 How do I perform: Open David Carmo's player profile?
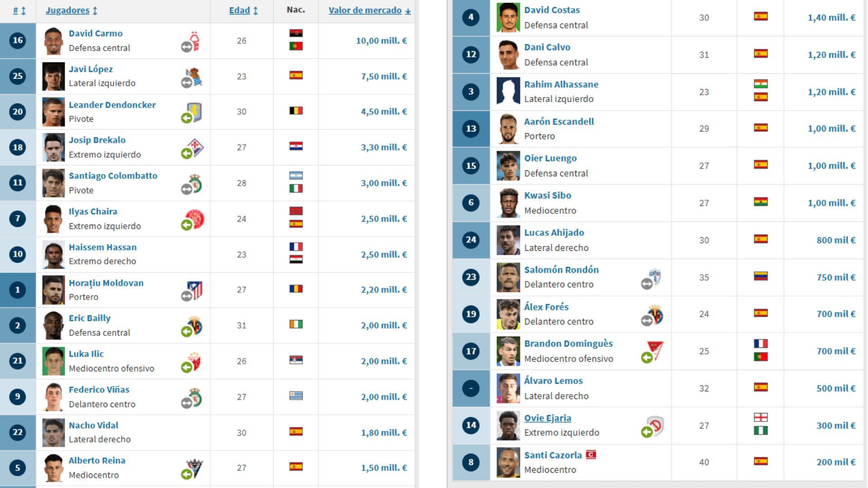[x=95, y=33]
